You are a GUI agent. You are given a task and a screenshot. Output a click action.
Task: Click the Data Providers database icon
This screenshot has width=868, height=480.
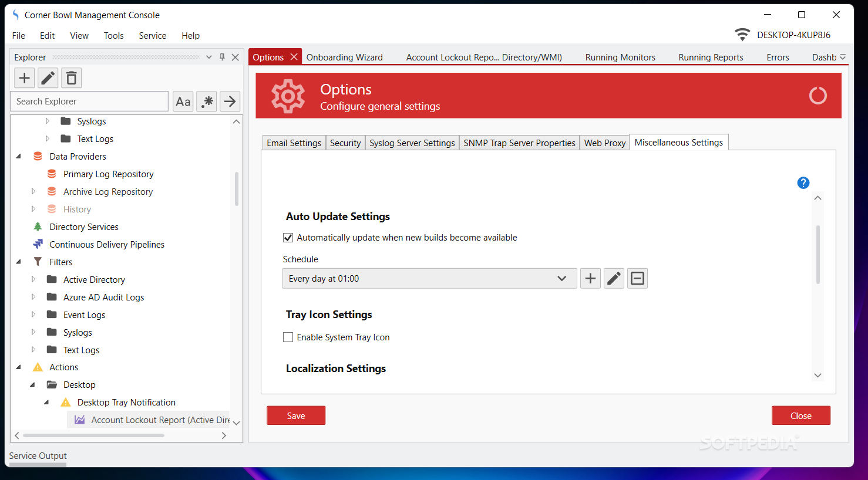(x=38, y=156)
